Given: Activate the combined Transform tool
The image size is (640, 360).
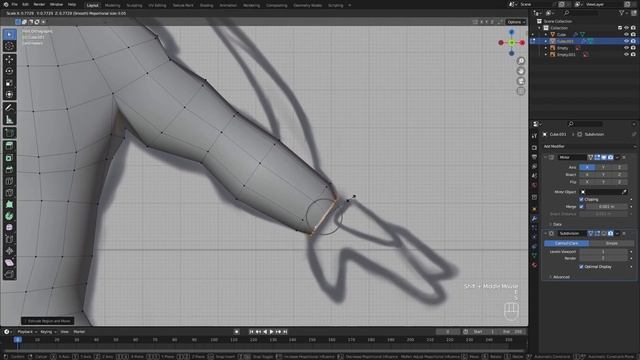Looking at the screenshot, I should [9, 95].
